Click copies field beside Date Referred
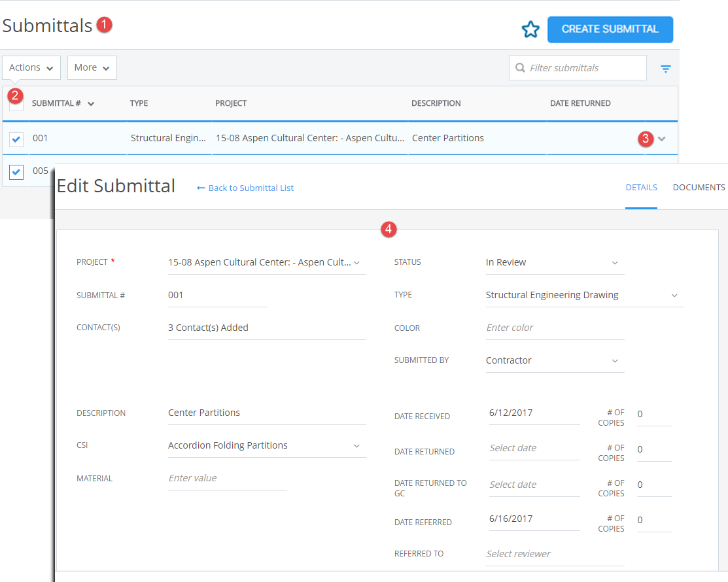 (x=654, y=521)
